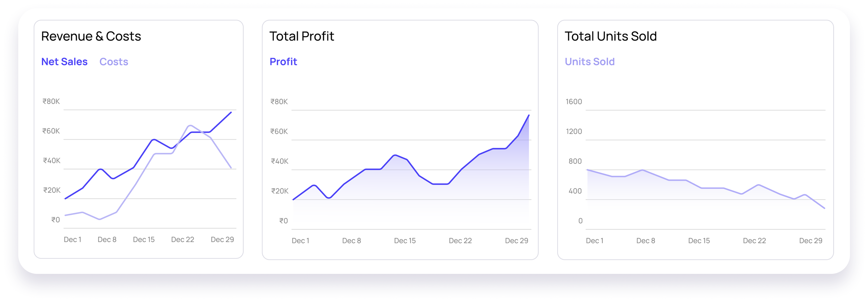Image resolution: width=868 pixels, height=302 pixels.
Task: Toggle the Net Sales legend series
Action: [64, 62]
